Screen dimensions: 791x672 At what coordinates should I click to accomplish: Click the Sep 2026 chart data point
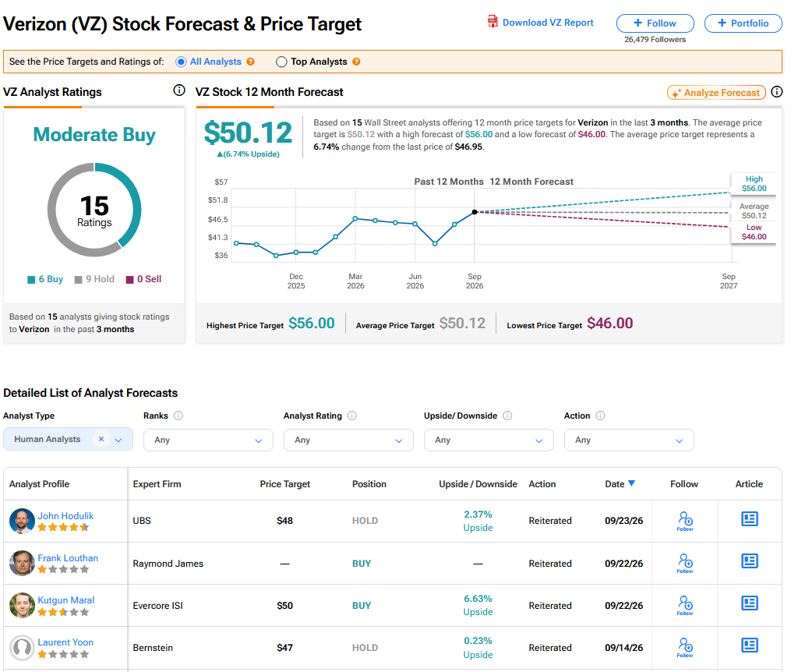tap(474, 212)
